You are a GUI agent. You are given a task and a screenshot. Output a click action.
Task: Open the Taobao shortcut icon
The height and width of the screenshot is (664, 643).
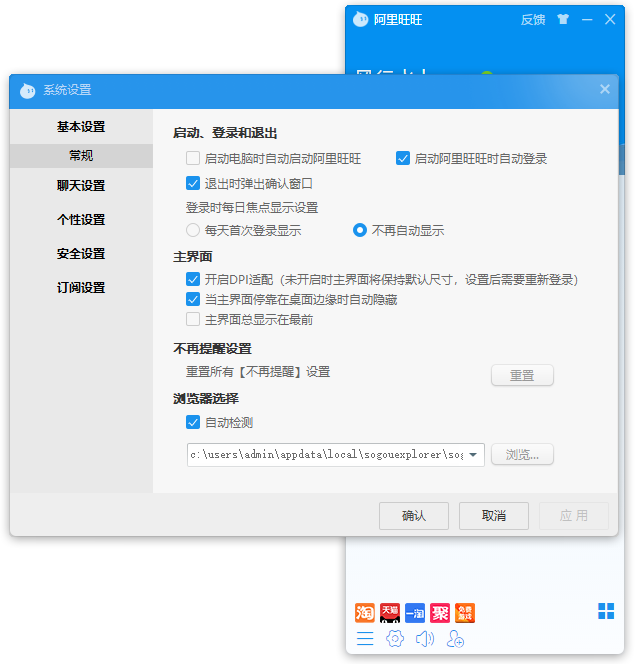365,613
